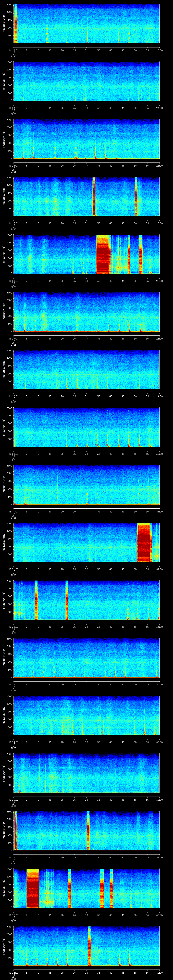Screen dimensions: 173x980
Task: Click the 16:26:00 start time label
Action: (x=13, y=281)
